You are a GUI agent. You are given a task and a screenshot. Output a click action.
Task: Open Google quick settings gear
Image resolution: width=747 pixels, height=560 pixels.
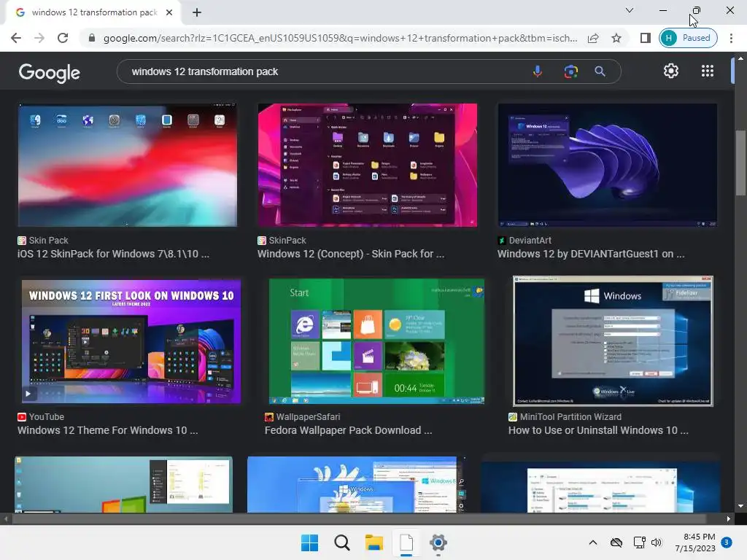click(671, 71)
